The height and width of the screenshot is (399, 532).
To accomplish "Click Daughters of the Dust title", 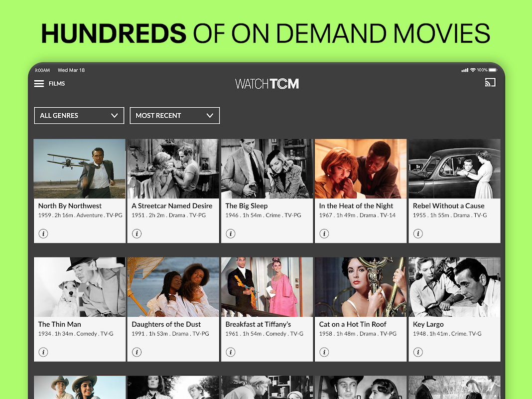I will 166,325.
